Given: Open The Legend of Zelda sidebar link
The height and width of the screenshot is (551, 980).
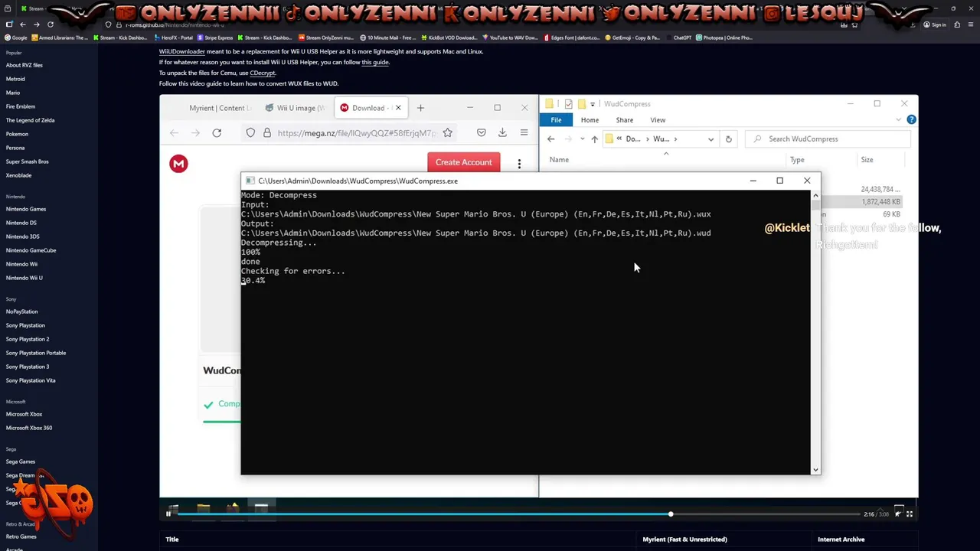Looking at the screenshot, I should point(30,120).
